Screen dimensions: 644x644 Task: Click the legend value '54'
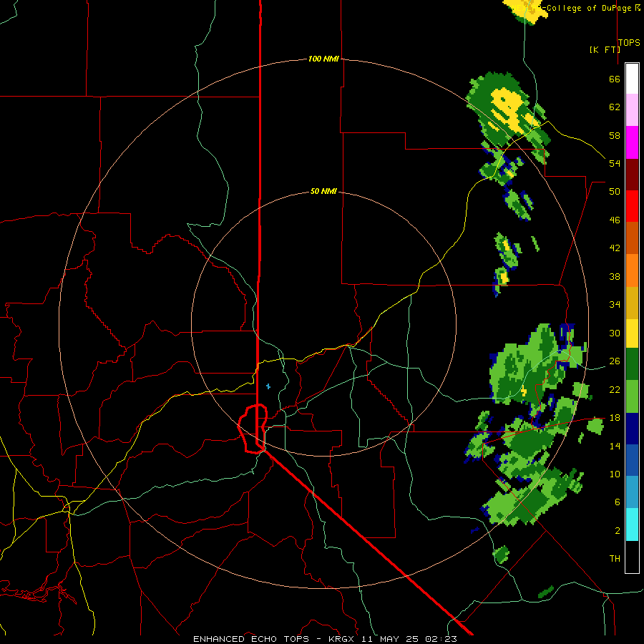tap(615, 163)
